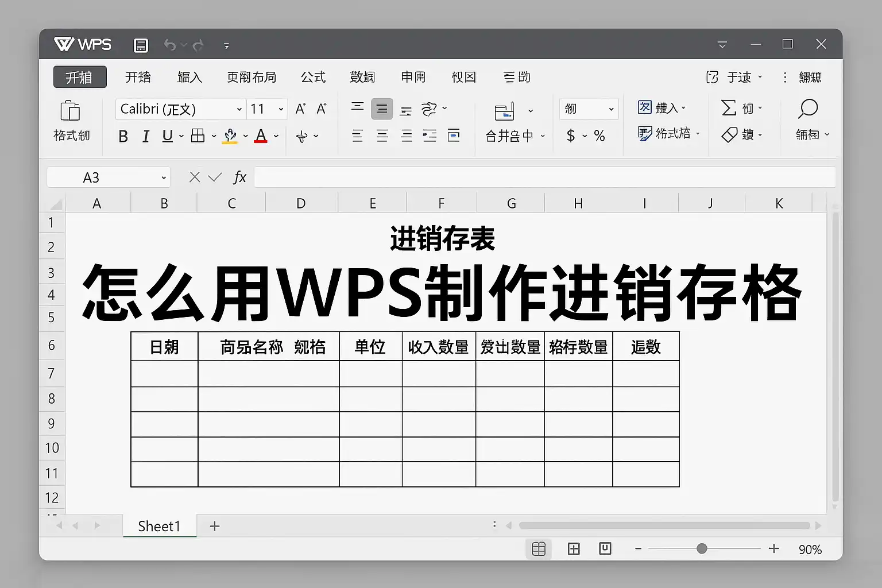
Task: Apply the red font color A
Action: pyautogui.click(x=261, y=136)
